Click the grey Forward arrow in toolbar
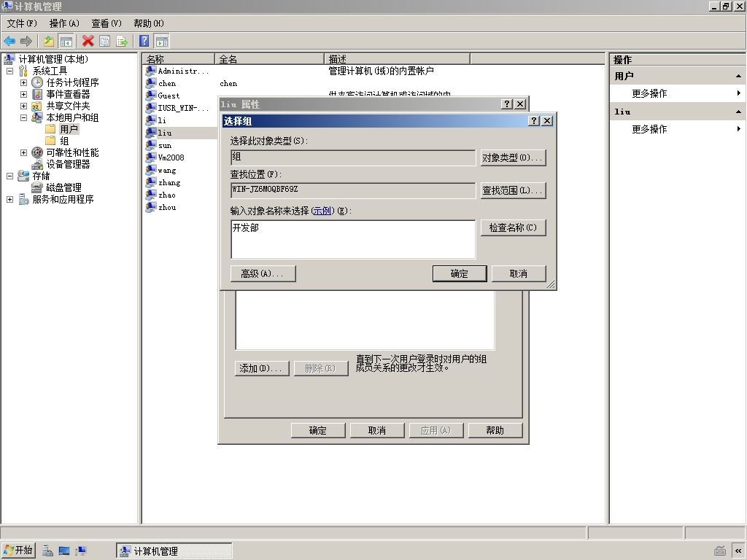Viewport: 747px width, 560px height. [x=26, y=42]
